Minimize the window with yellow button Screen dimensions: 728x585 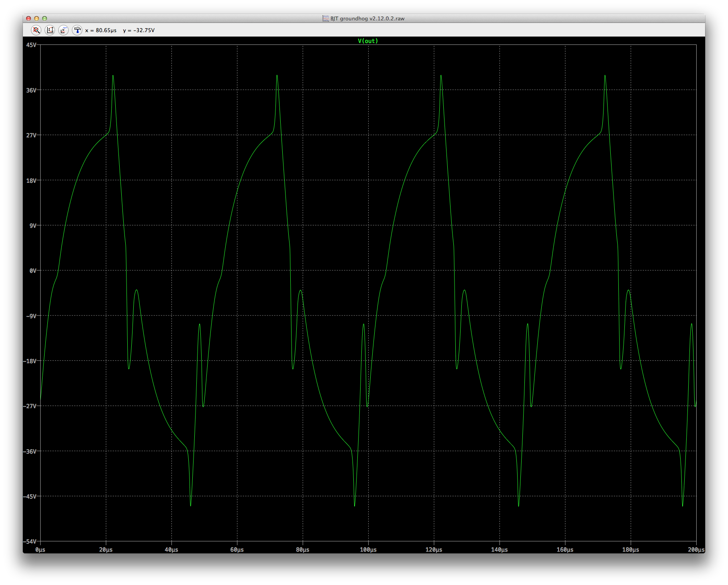point(37,18)
